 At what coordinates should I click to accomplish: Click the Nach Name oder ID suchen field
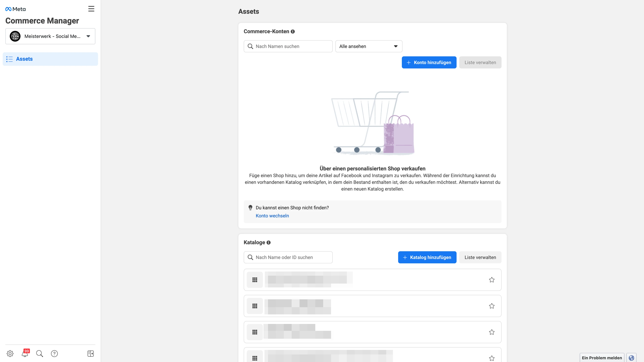coord(288,257)
